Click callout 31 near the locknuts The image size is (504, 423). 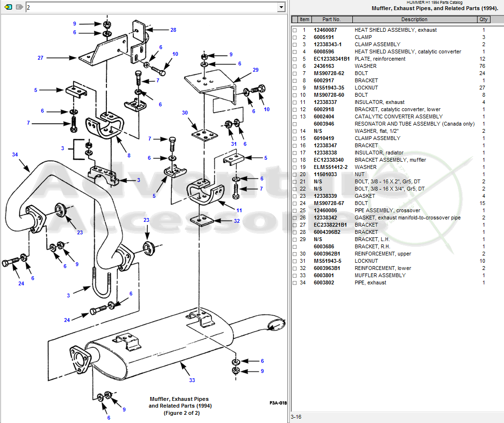pos(233,144)
